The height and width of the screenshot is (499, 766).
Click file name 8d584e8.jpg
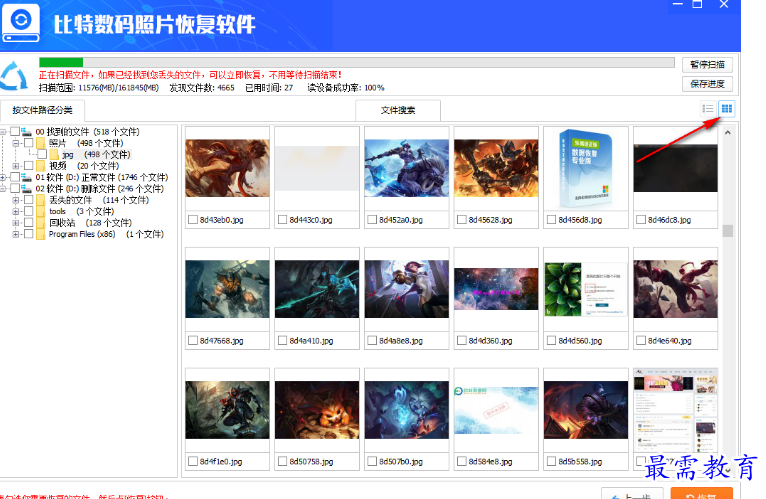pos(490,461)
